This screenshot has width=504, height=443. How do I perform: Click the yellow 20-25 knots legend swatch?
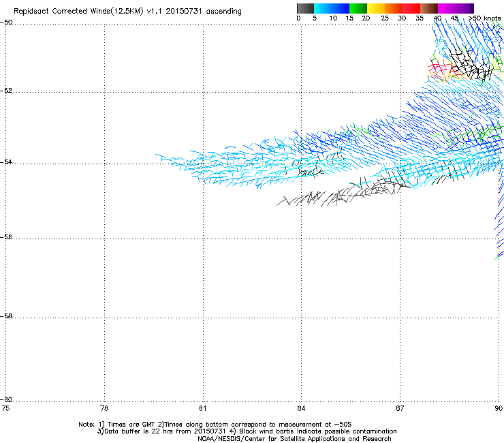click(376, 8)
